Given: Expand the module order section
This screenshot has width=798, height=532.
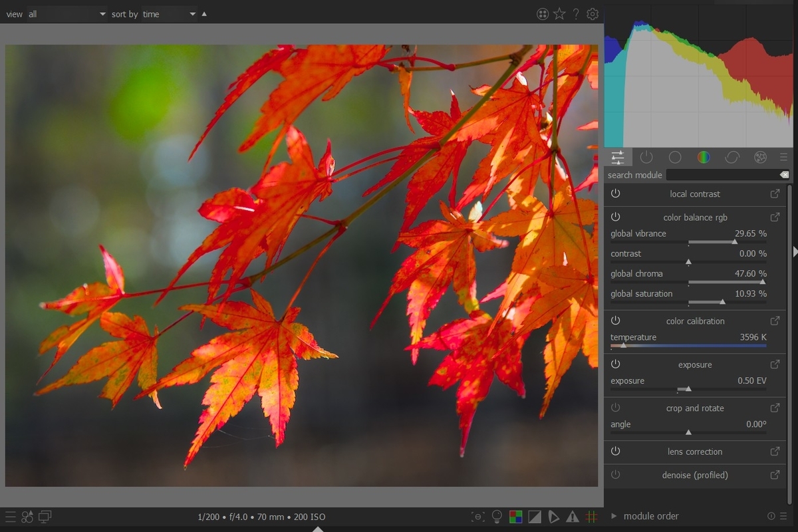Looking at the screenshot, I should click(x=614, y=516).
